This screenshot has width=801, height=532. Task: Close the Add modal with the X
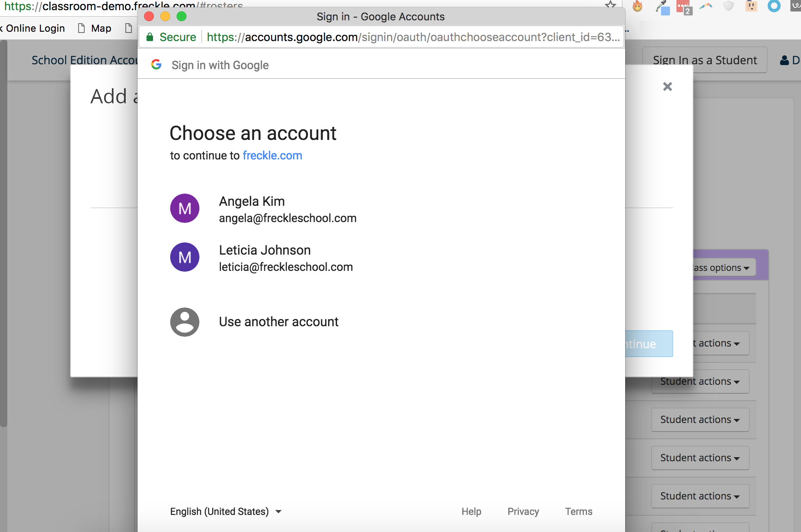click(x=667, y=87)
